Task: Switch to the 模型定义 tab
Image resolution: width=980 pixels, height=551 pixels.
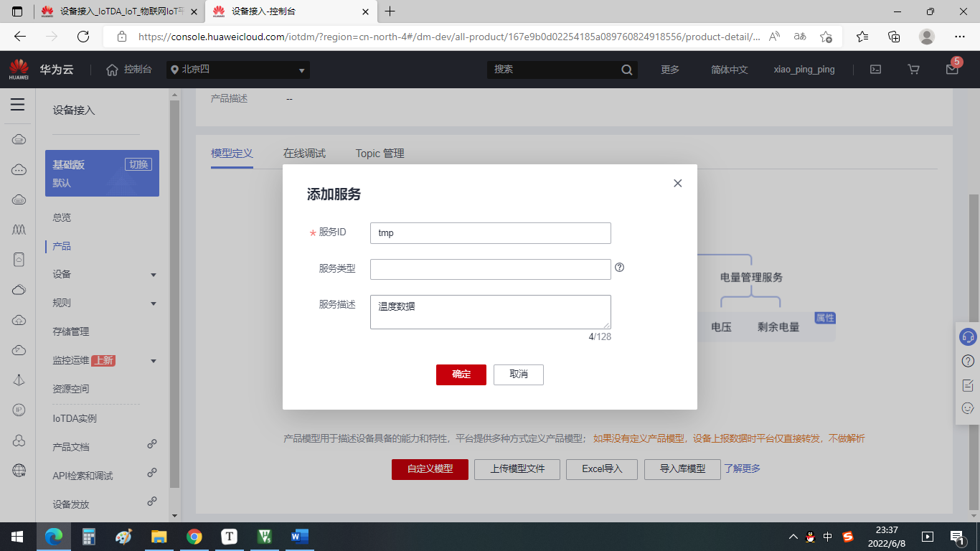Action: click(232, 154)
